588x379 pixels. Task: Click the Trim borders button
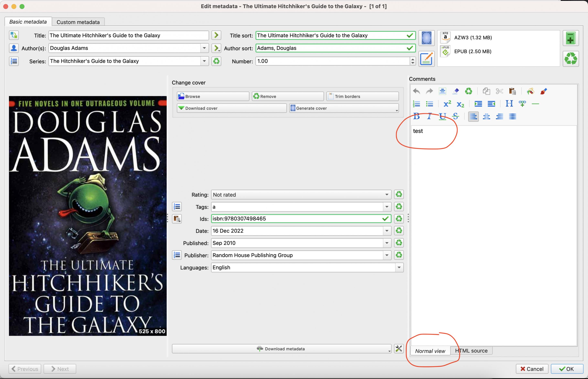362,96
